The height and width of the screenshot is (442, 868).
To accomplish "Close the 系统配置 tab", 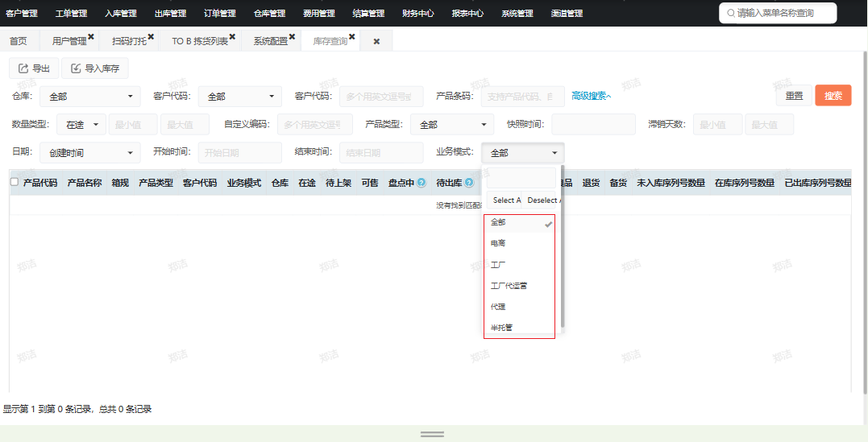I will [292, 36].
